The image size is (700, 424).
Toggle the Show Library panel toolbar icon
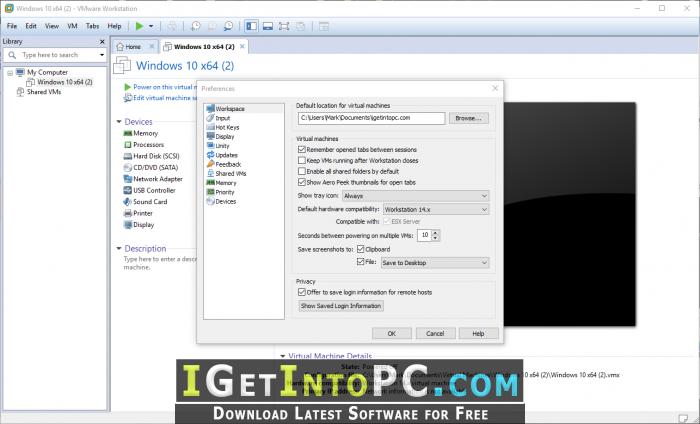pyautogui.click(x=252, y=26)
